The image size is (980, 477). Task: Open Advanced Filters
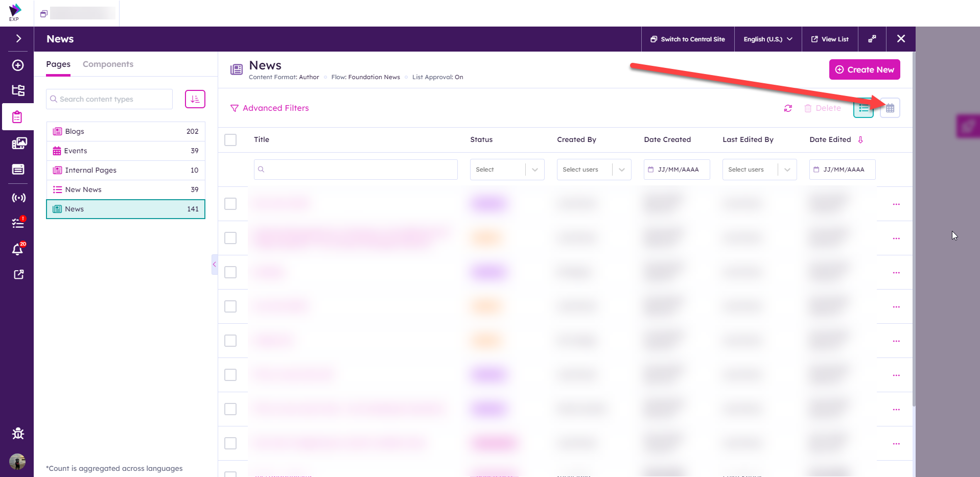click(x=270, y=108)
